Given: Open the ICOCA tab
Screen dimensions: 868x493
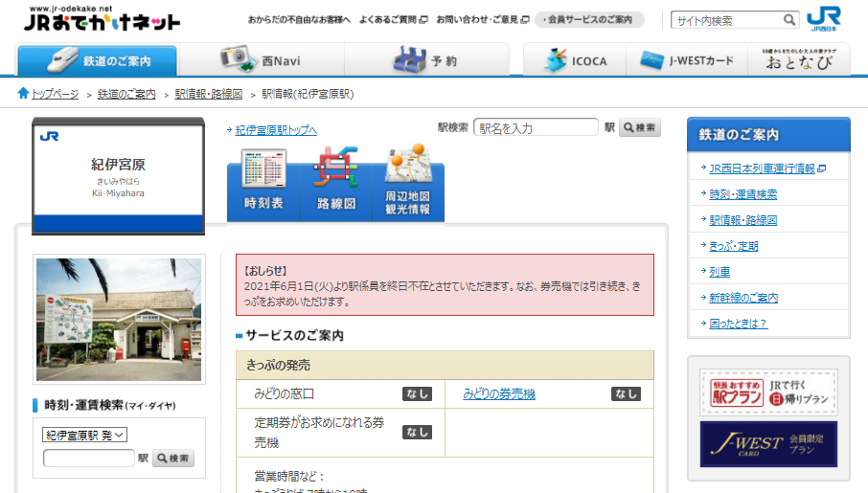Looking at the screenshot, I should 575,60.
